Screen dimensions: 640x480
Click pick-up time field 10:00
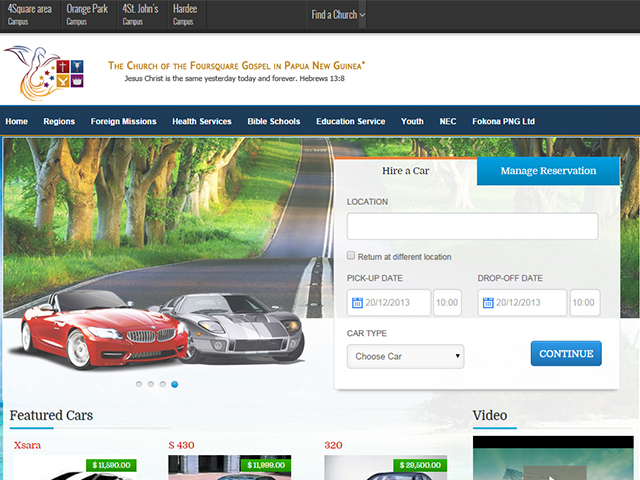tap(447, 302)
